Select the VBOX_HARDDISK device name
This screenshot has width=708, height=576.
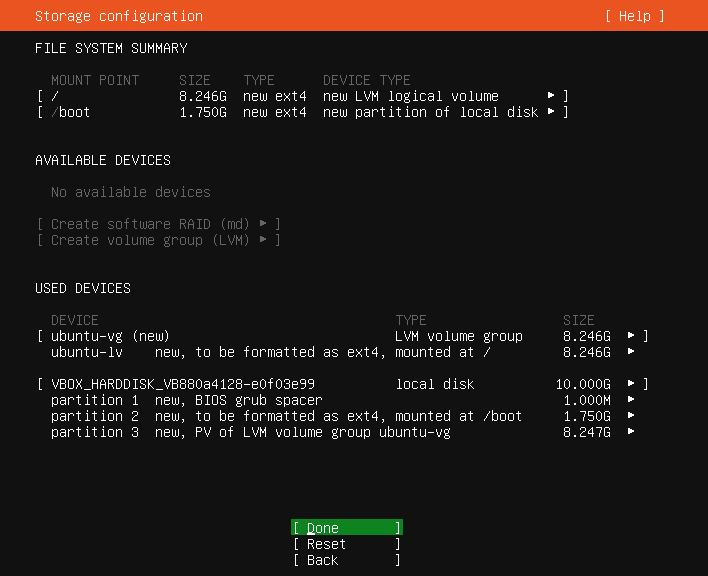click(183, 384)
